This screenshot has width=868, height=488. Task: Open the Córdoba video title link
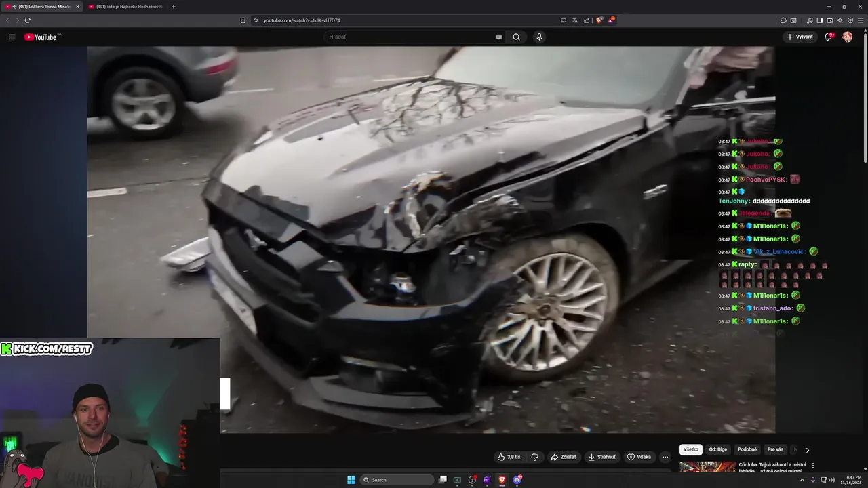pos(772,468)
